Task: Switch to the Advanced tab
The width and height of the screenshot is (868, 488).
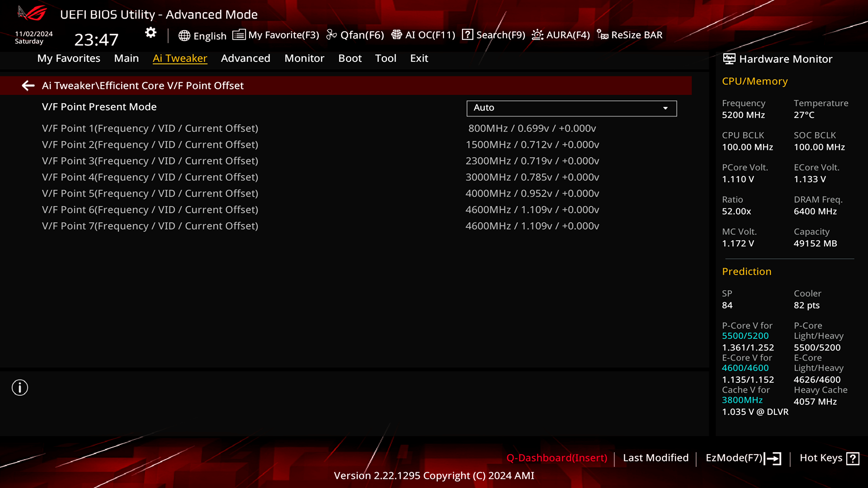Action: tap(245, 58)
